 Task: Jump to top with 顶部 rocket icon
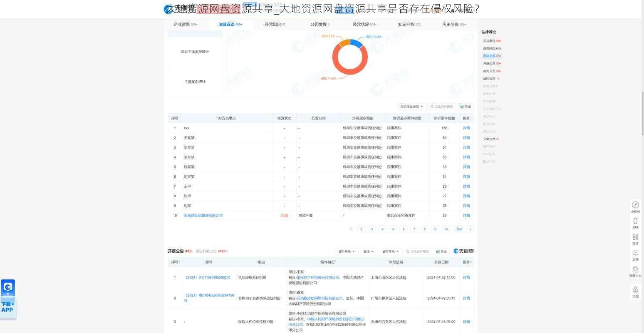635,291
